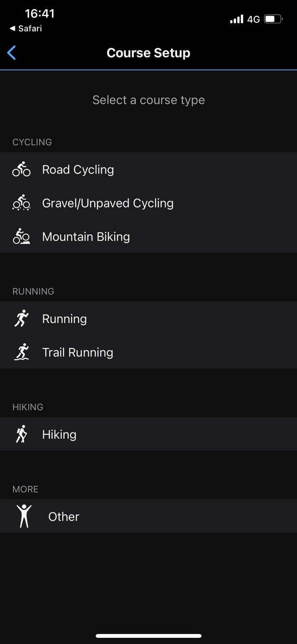Tap the Mountain Biking icon
The height and width of the screenshot is (644, 297).
(21, 237)
